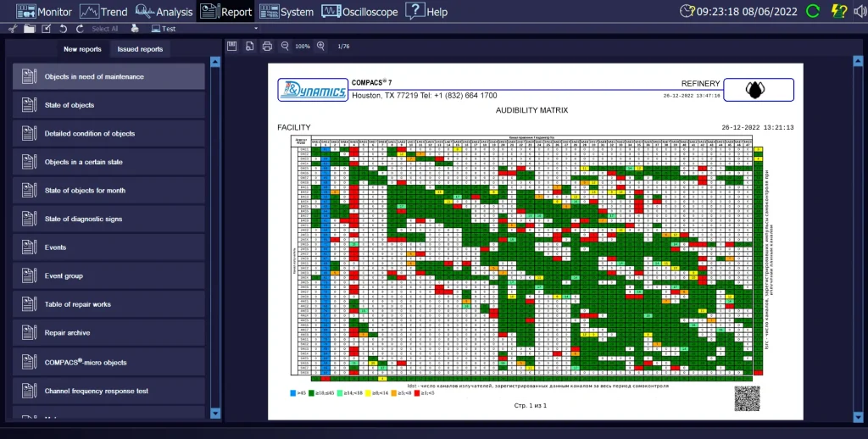The height and width of the screenshot is (439, 868).
Task: Click the report preview scroll-down arrow
Action: [858, 416]
